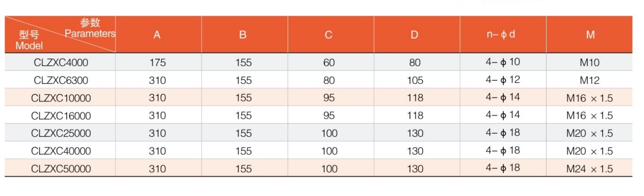The height and width of the screenshot is (196, 644).
Task: Click the Model/Parameters corner header cell
Action: point(60,34)
